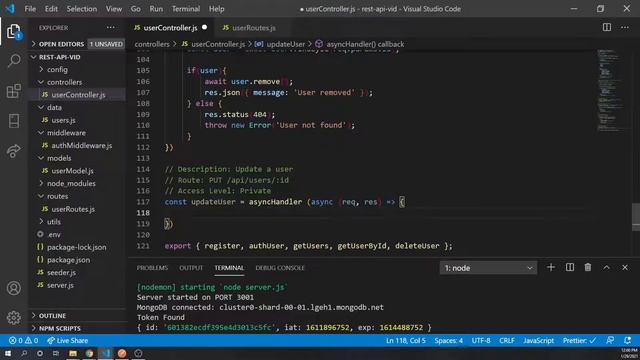
Task: Open the Search view in activity bar
Action: point(13,61)
